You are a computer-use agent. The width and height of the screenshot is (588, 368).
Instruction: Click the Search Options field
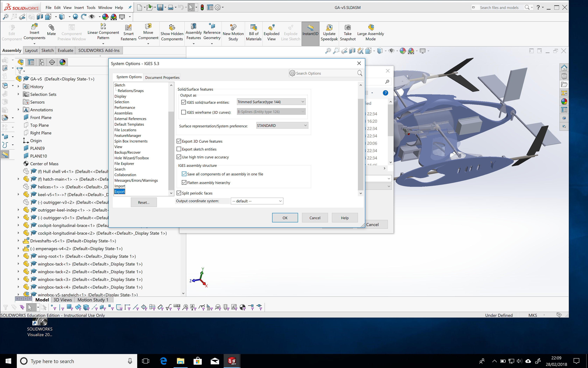325,73
